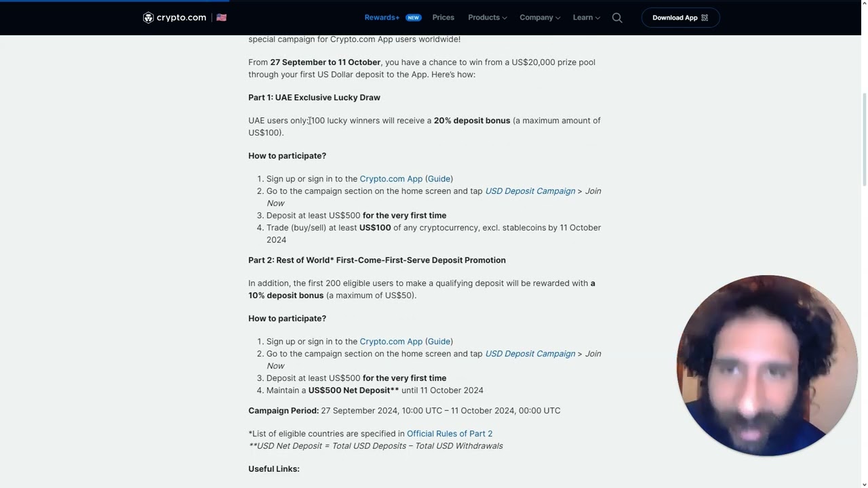Click the webcam video overlay

(767, 365)
